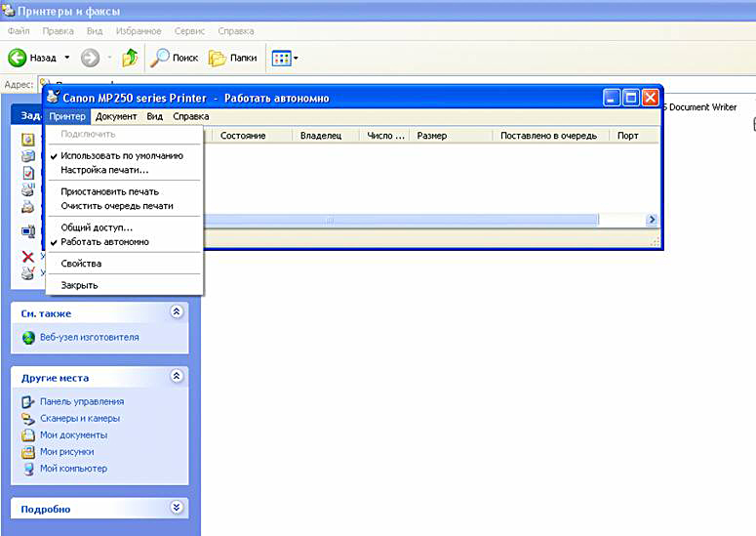
Task: Expand the Подробно panel
Action: pyautogui.click(x=177, y=508)
